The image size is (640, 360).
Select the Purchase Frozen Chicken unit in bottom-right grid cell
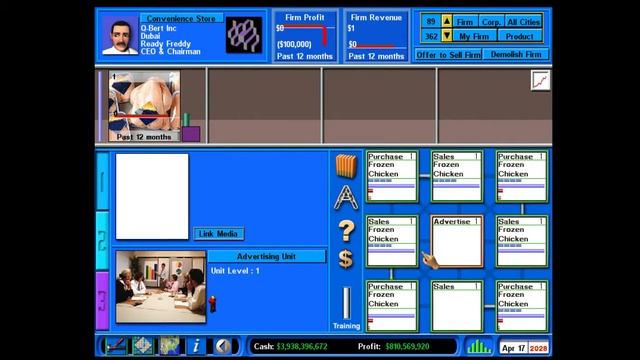coord(522,306)
